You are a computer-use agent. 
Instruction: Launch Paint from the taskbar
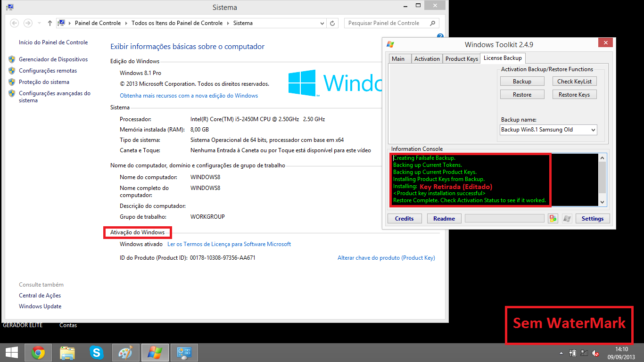(x=125, y=352)
